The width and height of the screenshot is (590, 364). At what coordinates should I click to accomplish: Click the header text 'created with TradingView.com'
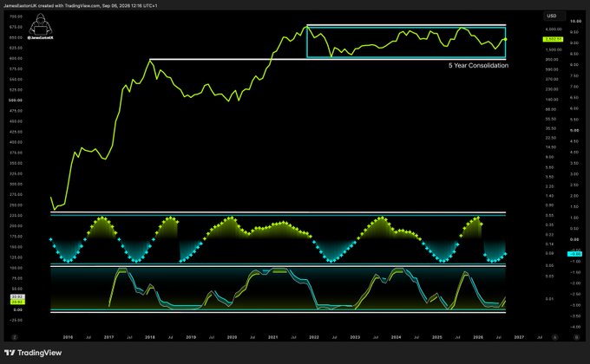pyautogui.click(x=69, y=6)
